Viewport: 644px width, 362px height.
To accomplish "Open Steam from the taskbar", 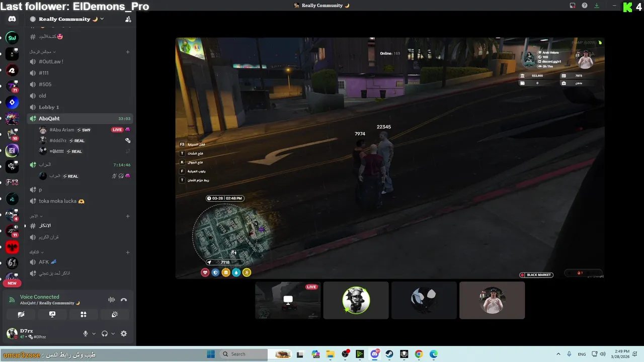I will click(x=389, y=354).
